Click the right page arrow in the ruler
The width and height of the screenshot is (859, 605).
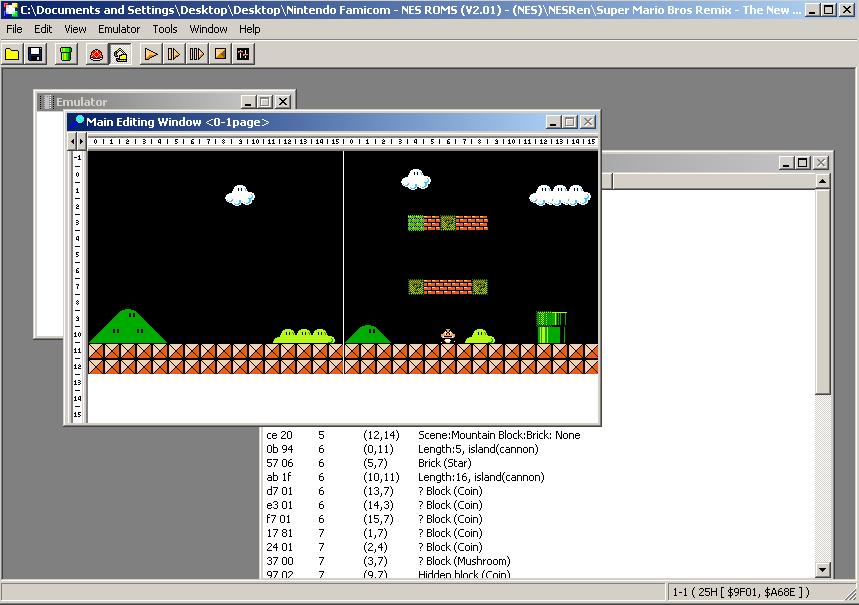[82, 141]
